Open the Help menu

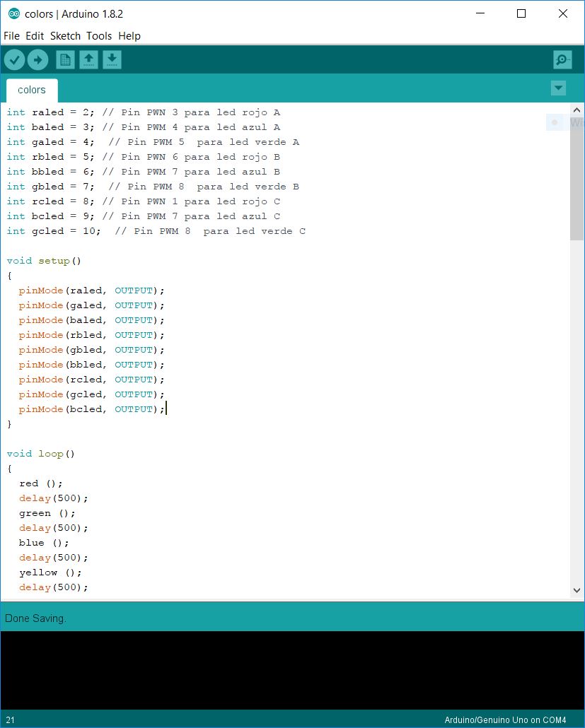click(129, 36)
